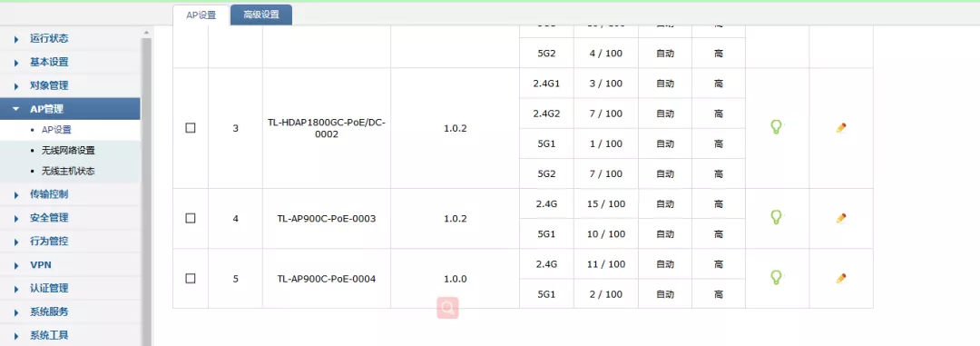
Task: Expand the 系统服务 menu
Action: 70,311
